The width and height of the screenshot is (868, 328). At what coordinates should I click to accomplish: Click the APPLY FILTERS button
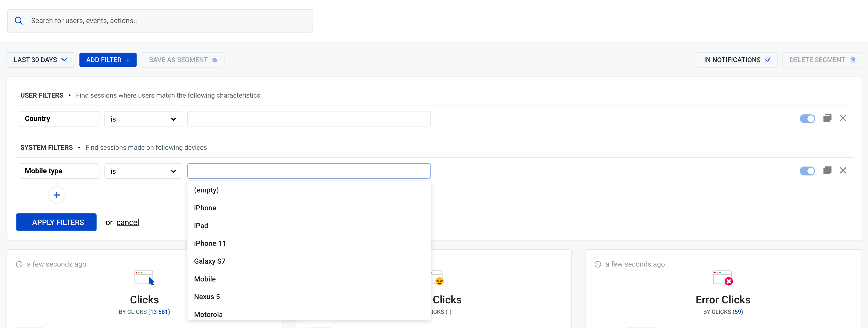pyautogui.click(x=58, y=222)
